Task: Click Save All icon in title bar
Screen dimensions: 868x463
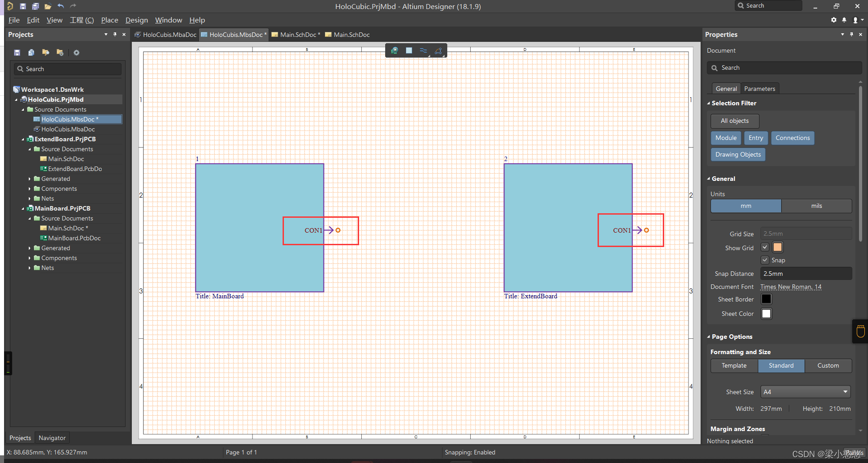Action: [x=35, y=6]
